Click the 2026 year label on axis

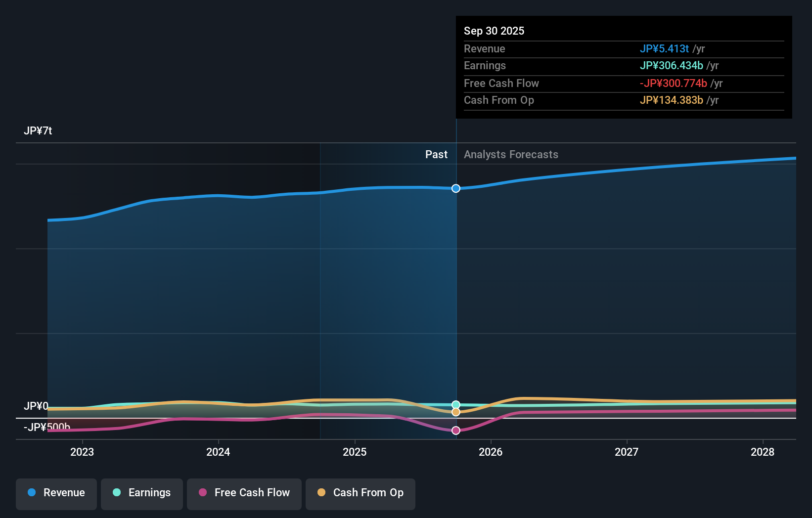[491, 452]
